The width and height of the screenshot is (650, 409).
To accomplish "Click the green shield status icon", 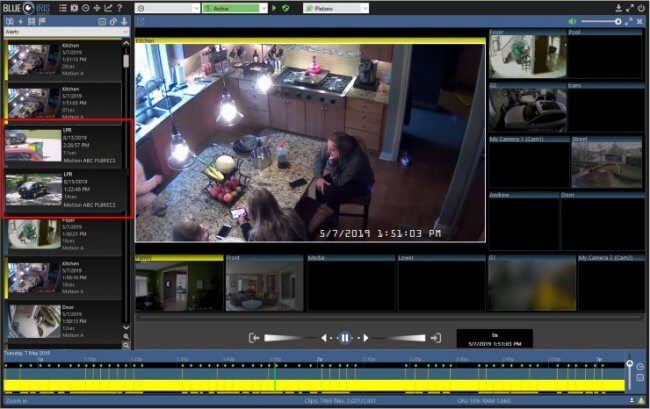I will point(285,8).
